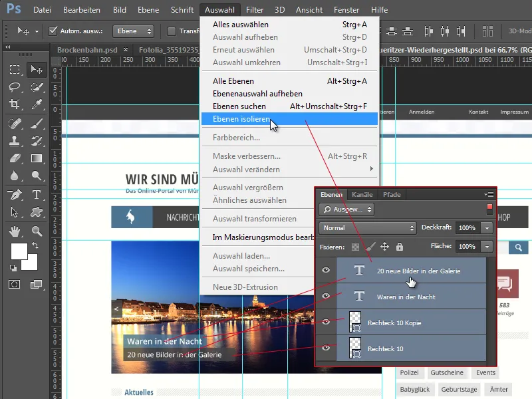
Task: Open the Deckkraft slider dropdown arrow
Action: [487, 228]
